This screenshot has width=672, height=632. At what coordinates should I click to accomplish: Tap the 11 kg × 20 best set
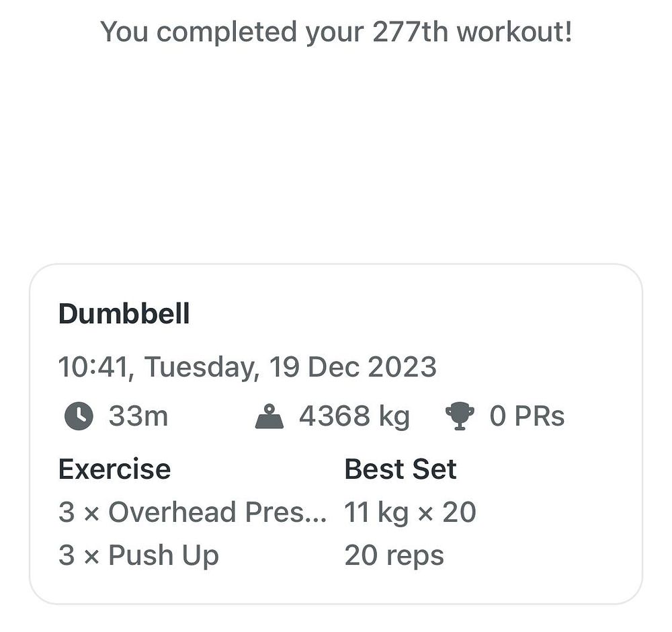tap(410, 512)
